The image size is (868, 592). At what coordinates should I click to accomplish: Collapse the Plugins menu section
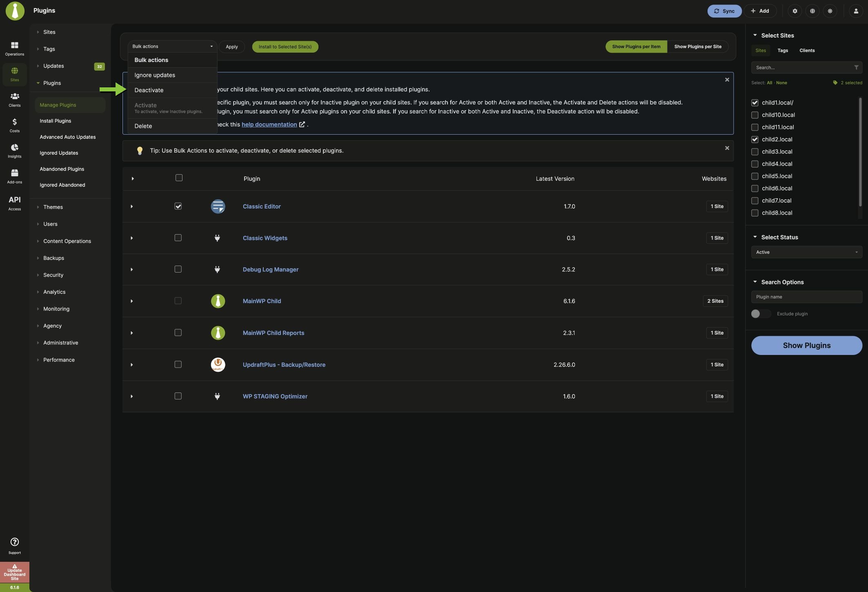(52, 83)
